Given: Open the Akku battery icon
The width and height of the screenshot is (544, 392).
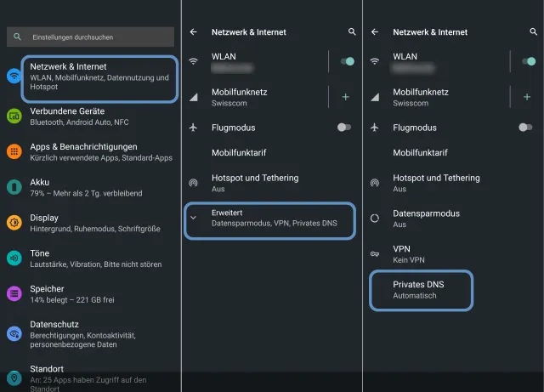Looking at the screenshot, I should pyautogui.click(x=14, y=187).
